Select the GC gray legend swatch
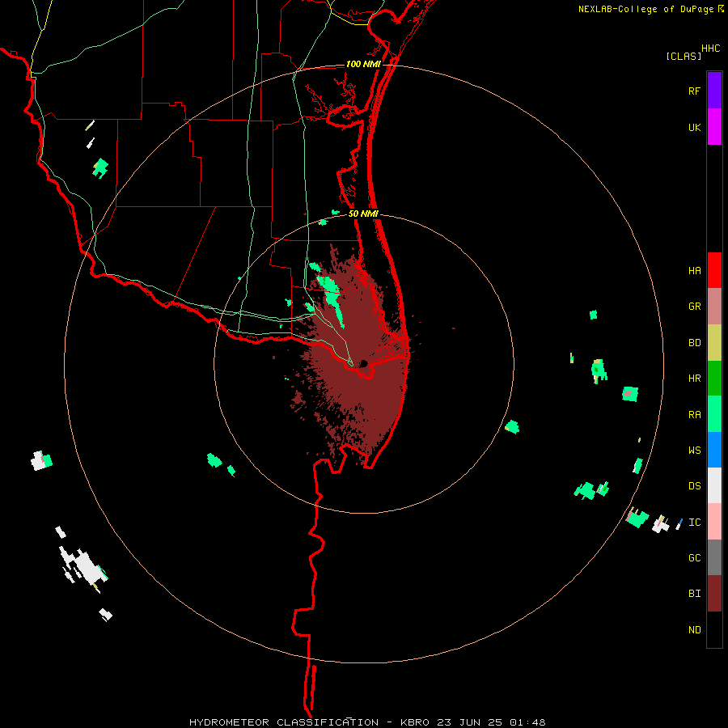The width and height of the screenshot is (728, 728). tap(714, 557)
